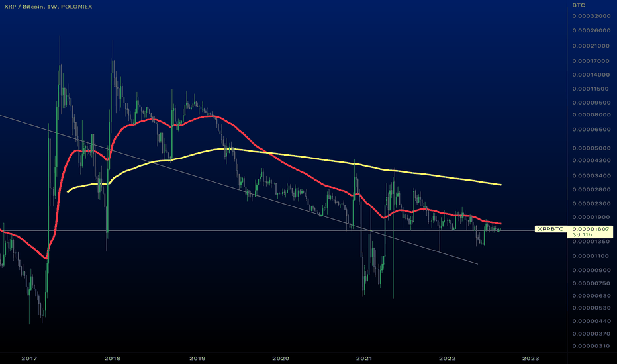Select the XRPBTC symbol label on the price line
This screenshot has height=364, width=617.
[x=551, y=229]
